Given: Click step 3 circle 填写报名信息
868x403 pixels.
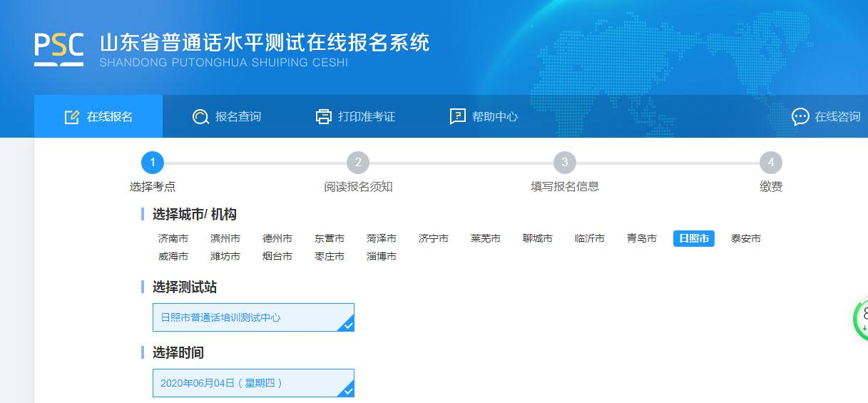Looking at the screenshot, I should (x=565, y=163).
